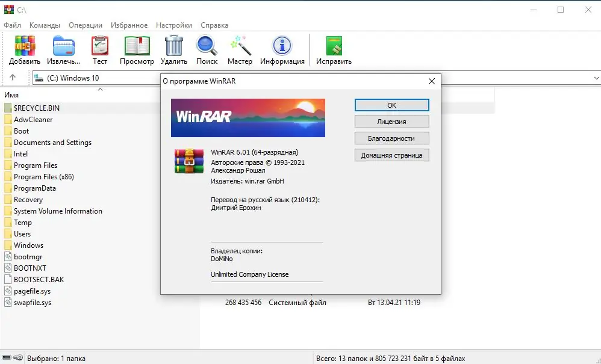This screenshot has width=601, height=364.
Task: Select the Intel folder
Action: click(x=20, y=154)
